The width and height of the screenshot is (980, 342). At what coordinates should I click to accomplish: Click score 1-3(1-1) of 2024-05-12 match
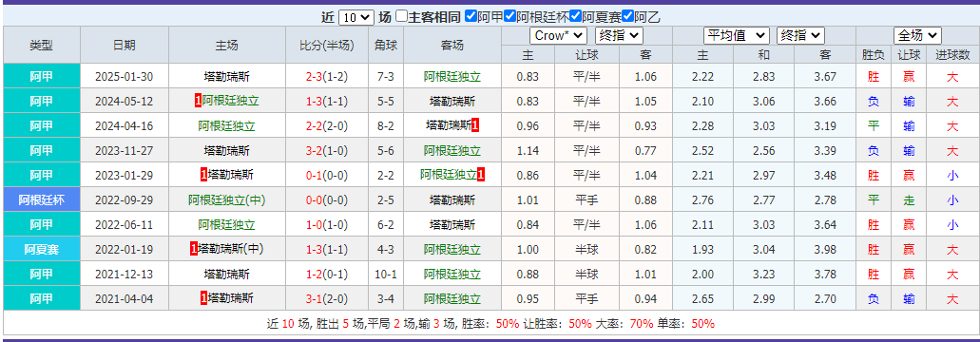coord(327,101)
